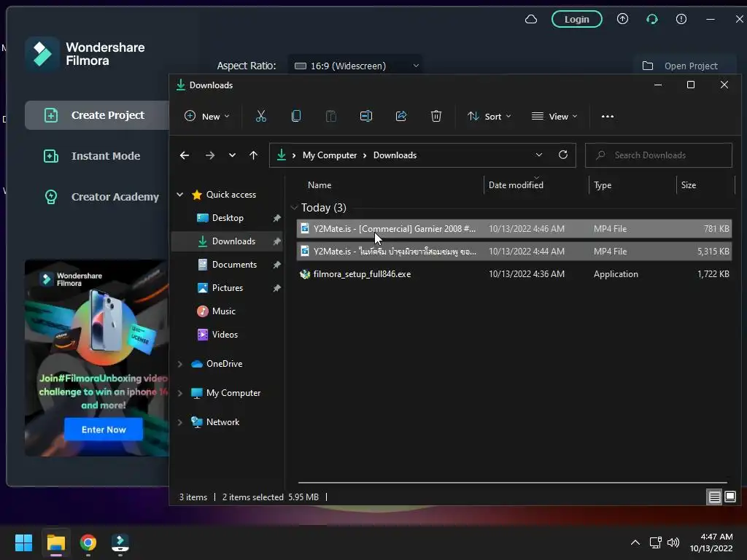Image resolution: width=747 pixels, height=560 pixels.
Task: Open the Aspect Ratio dropdown
Action: click(x=355, y=66)
